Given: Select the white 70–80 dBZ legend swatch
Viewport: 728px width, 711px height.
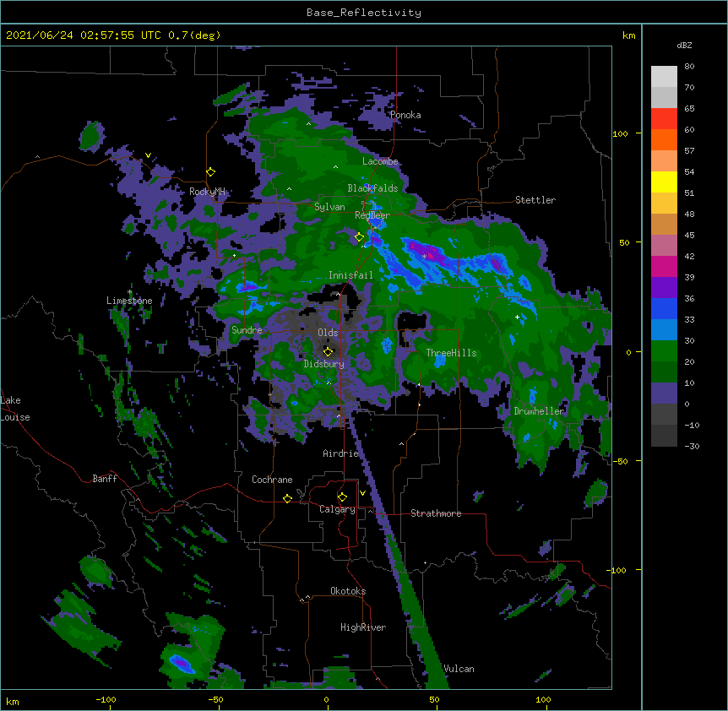Looking at the screenshot, I should (664, 77).
